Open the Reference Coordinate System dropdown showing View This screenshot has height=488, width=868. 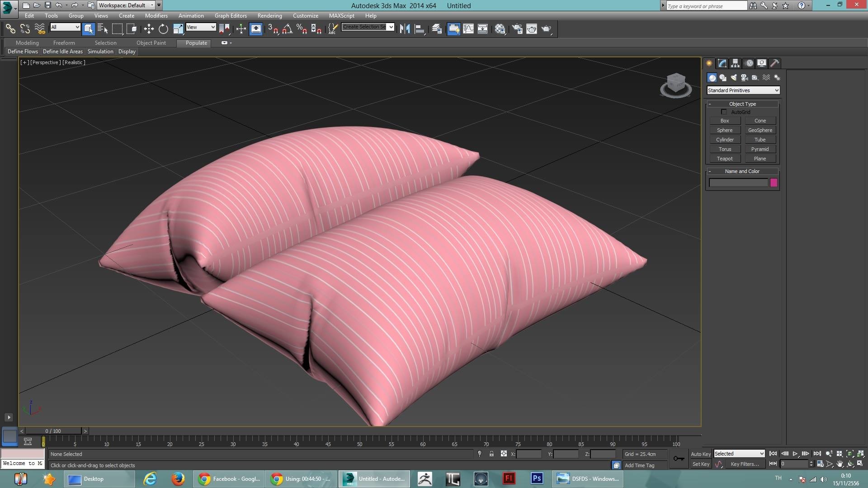point(201,27)
